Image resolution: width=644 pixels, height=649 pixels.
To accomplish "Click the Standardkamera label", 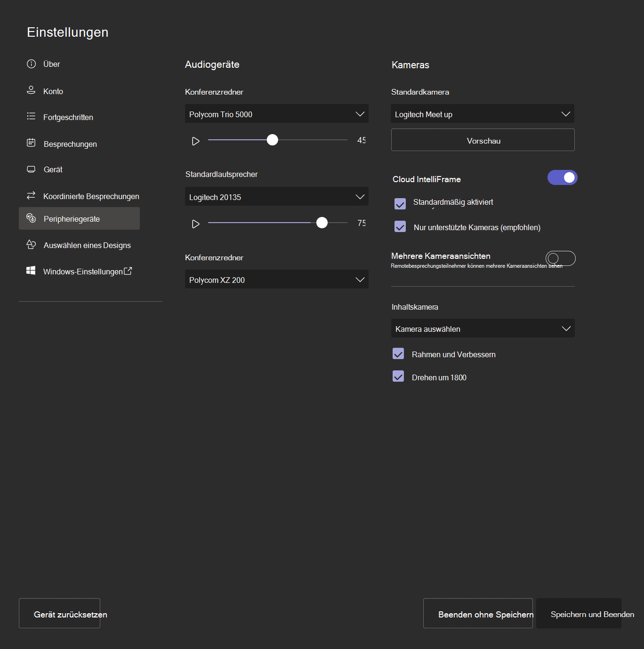I will [x=420, y=92].
